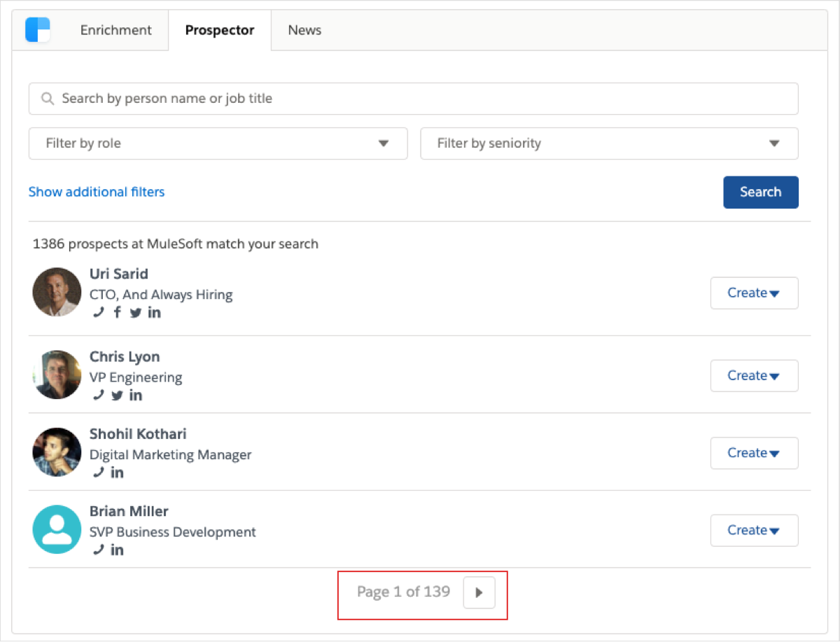Switch to the News tab
This screenshot has height=642, width=840.
304,30
